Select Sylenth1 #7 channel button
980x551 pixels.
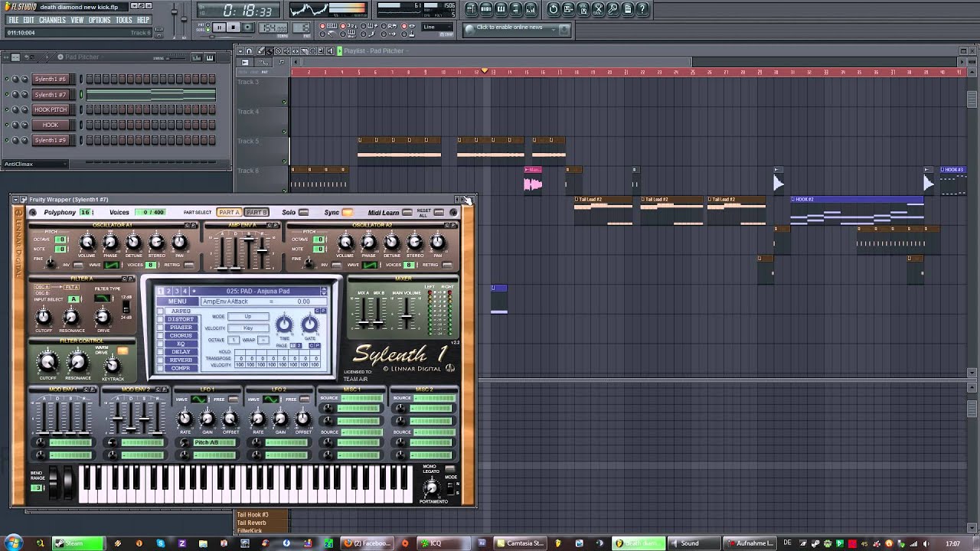(51, 94)
